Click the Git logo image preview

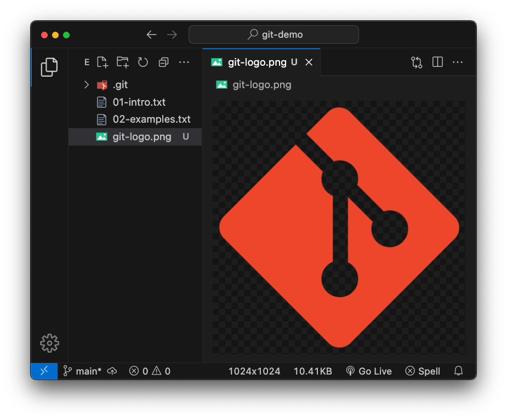click(339, 227)
